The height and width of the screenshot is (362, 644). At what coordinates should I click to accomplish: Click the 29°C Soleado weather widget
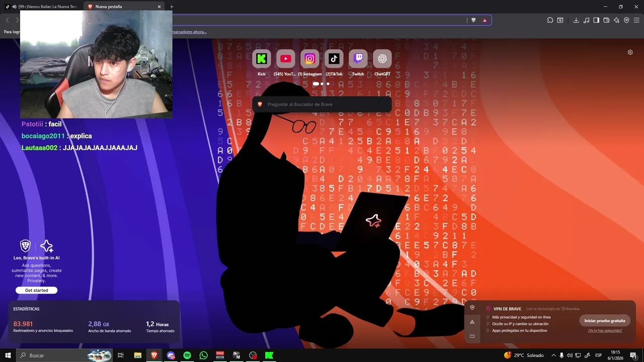coord(524,355)
